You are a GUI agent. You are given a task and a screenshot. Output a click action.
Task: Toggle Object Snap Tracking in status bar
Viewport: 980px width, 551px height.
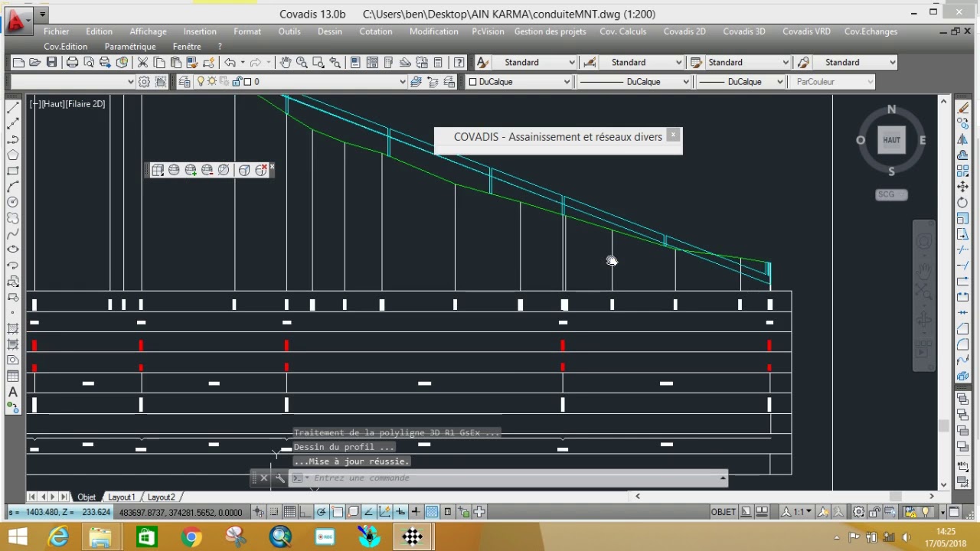coord(369,512)
